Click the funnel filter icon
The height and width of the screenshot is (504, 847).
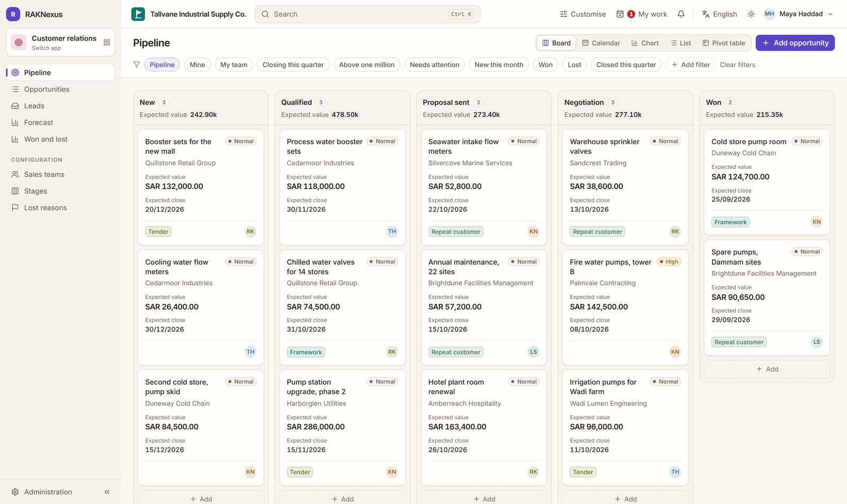(137, 65)
